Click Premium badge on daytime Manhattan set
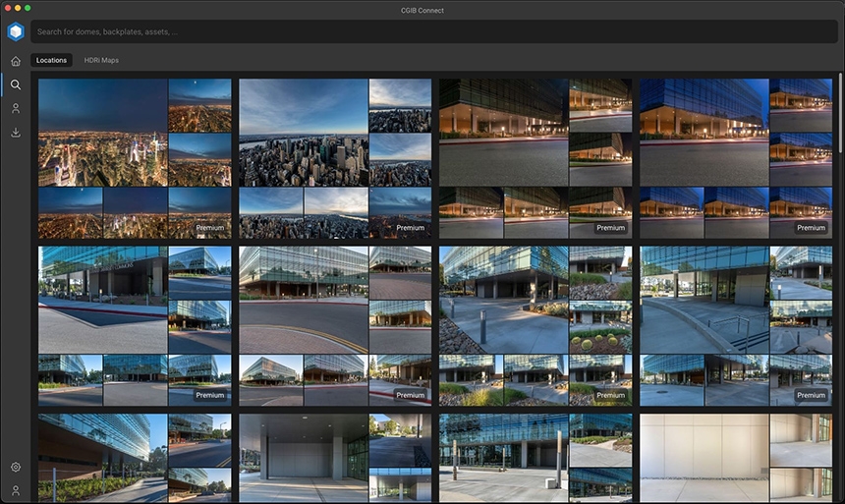845x504 pixels. click(x=411, y=228)
